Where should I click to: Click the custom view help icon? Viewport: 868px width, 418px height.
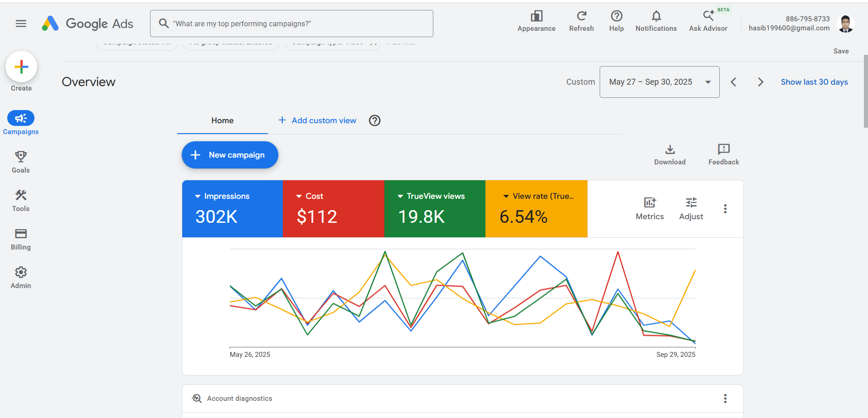point(374,120)
